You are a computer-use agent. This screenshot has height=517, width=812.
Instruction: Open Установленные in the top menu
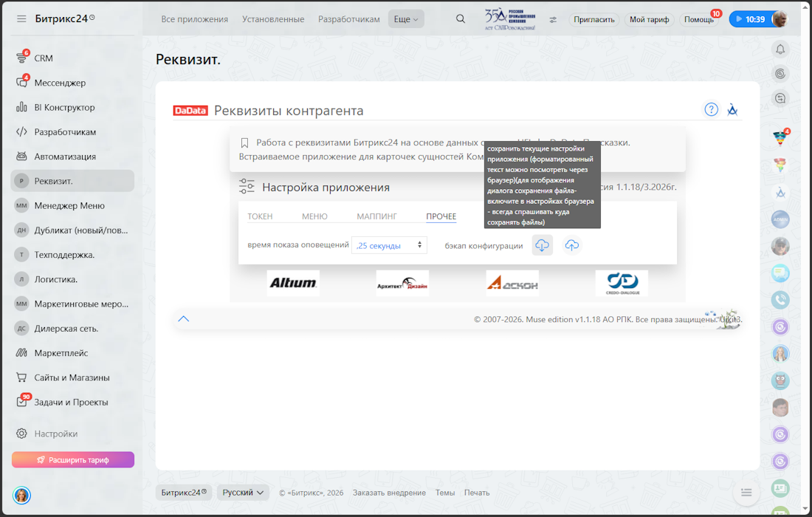pyautogui.click(x=273, y=19)
